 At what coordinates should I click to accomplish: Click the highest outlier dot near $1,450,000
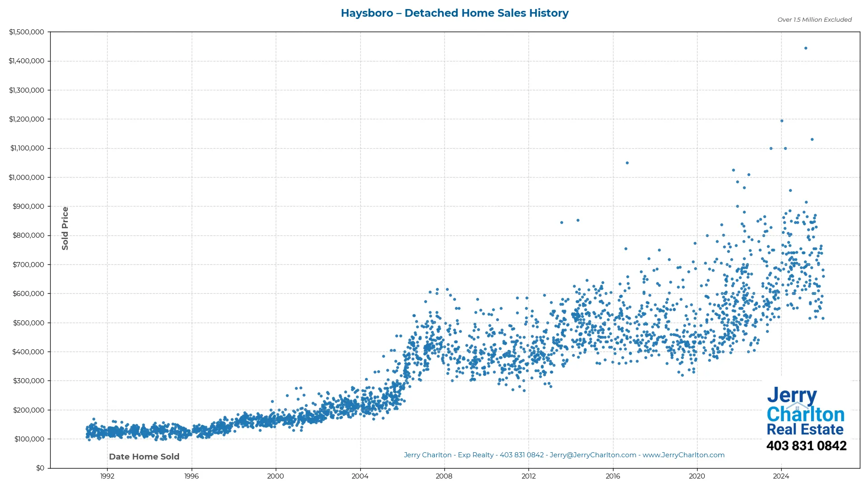tap(805, 47)
